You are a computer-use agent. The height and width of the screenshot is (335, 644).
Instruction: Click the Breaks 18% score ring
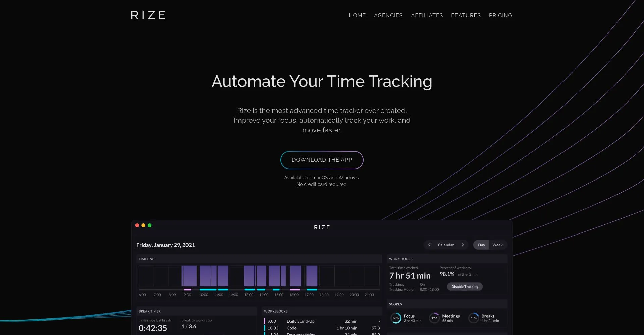(x=474, y=318)
